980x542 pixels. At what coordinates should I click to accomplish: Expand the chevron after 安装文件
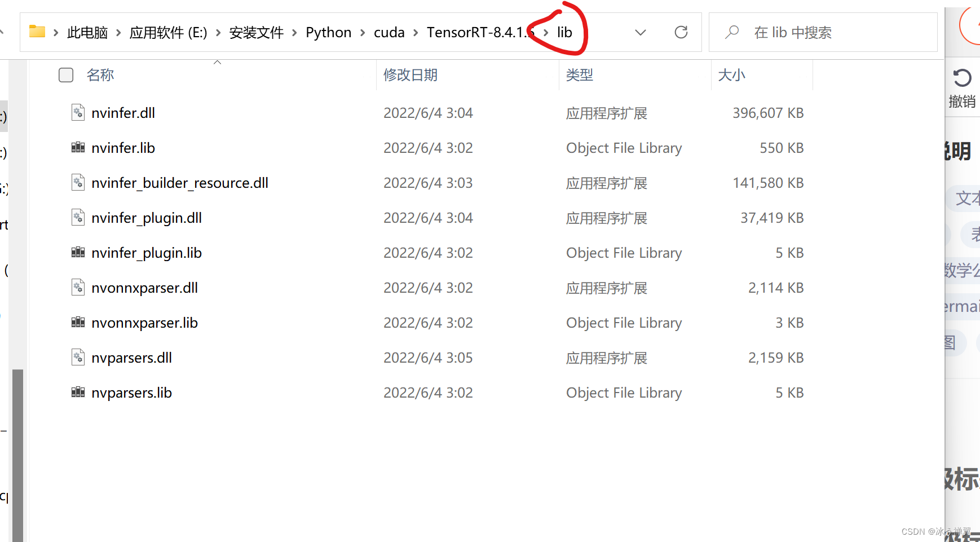pos(294,33)
